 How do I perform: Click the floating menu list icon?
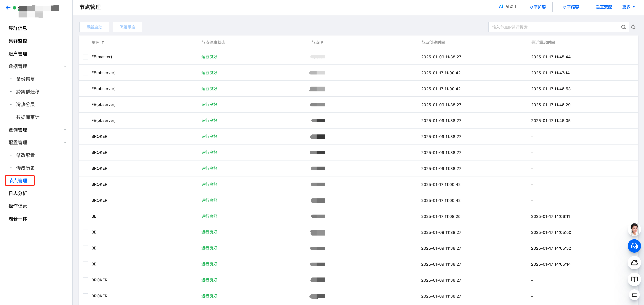pos(634,295)
